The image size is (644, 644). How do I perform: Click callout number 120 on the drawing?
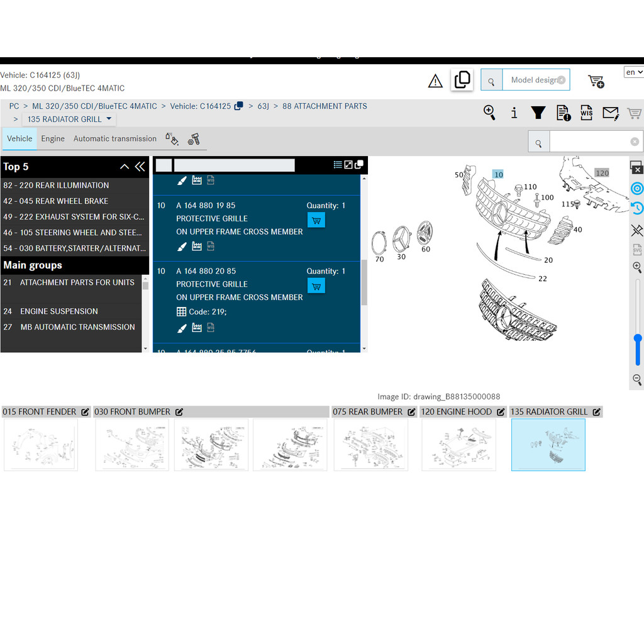click(602, 173)
